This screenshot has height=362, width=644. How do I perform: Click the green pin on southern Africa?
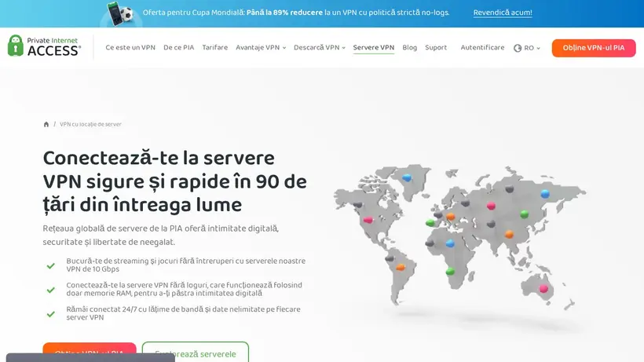(450, 271)
